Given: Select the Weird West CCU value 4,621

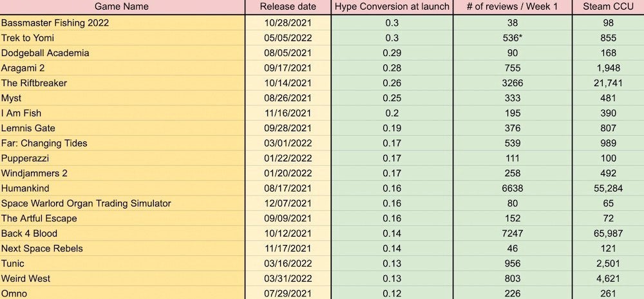Looking at the screenshot, I should pyautogui.click(x=609, y=278).
